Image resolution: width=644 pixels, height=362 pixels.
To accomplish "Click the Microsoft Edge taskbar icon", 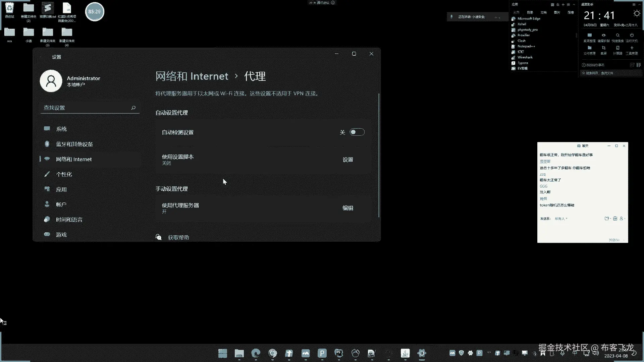I will coord(256,353).
